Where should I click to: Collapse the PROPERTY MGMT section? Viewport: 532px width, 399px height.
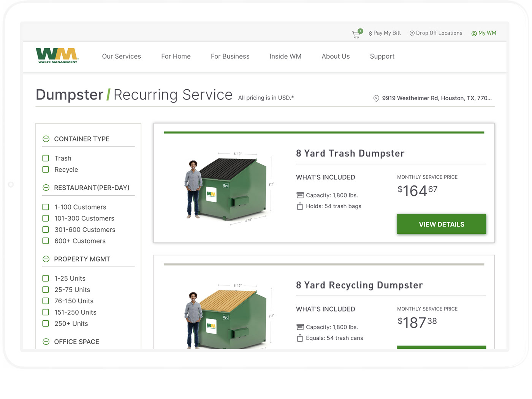pos(46,259)
